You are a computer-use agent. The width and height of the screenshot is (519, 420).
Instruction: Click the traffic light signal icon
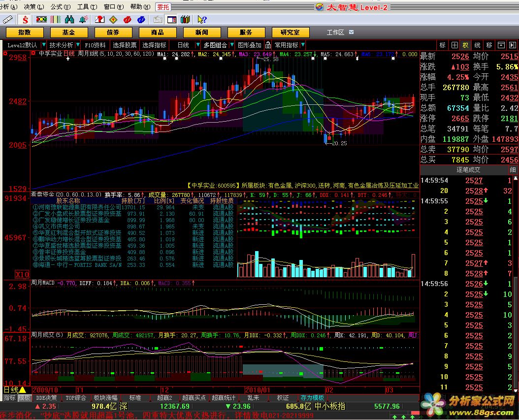(x=41, y=20)
